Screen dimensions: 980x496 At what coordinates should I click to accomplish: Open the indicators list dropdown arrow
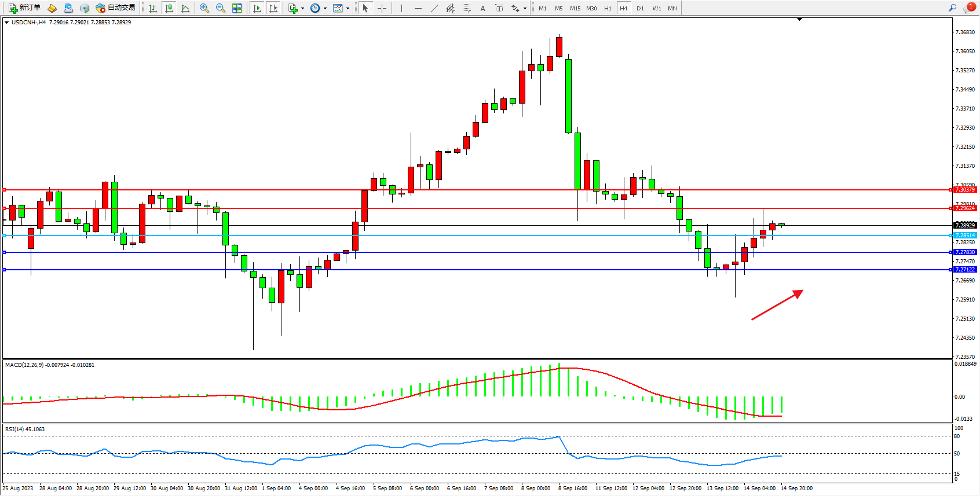302,8
